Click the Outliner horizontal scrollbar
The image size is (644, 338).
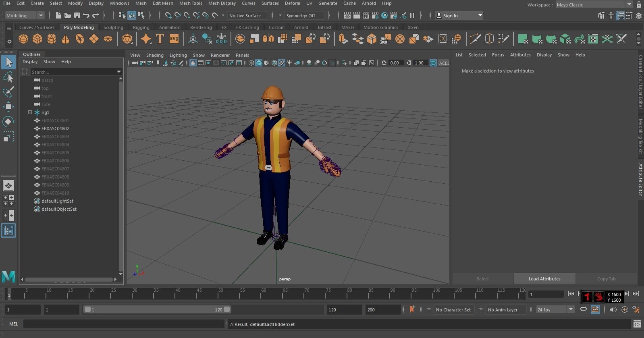click(x=69, y=279)
